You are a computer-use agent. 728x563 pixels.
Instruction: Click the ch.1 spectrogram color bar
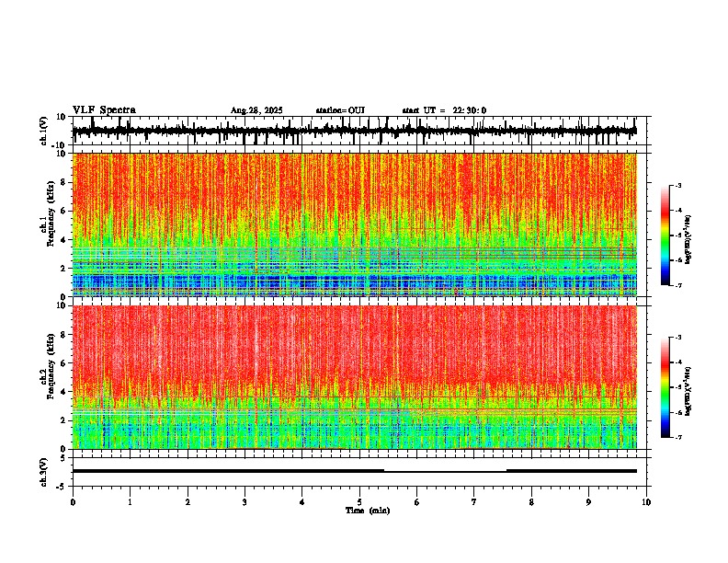pos(665,236)
